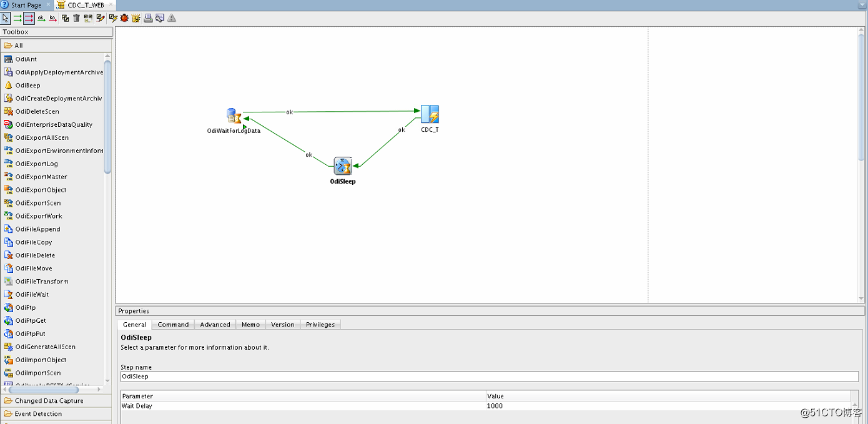The height and width of the screenshot is (424, 868).
Task: Switch to the CDC_T_WEB tab
Action: click(x=86, y=5)
